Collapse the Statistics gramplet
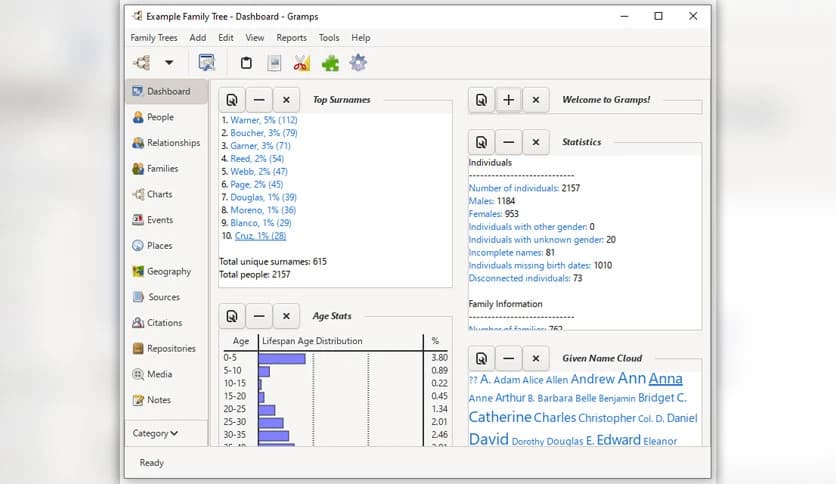Viewport: 836px width, 484px height. (x=509, y=142)
